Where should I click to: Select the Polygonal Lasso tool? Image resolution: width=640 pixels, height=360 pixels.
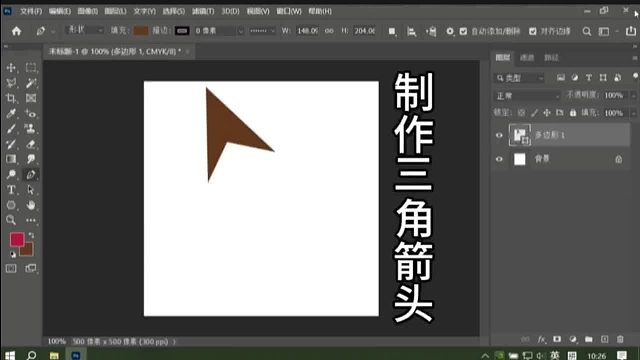point(11,83)
